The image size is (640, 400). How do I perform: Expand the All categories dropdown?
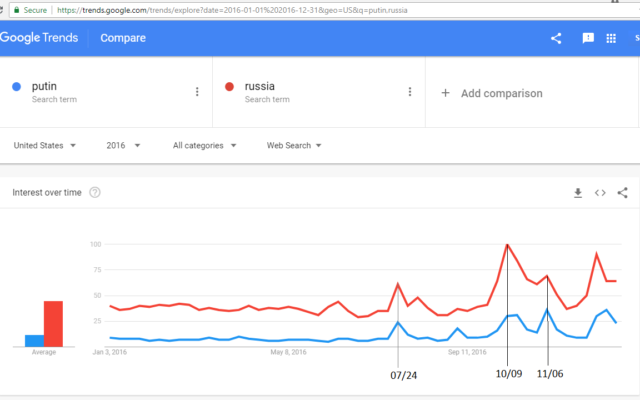tap(204, 146)
